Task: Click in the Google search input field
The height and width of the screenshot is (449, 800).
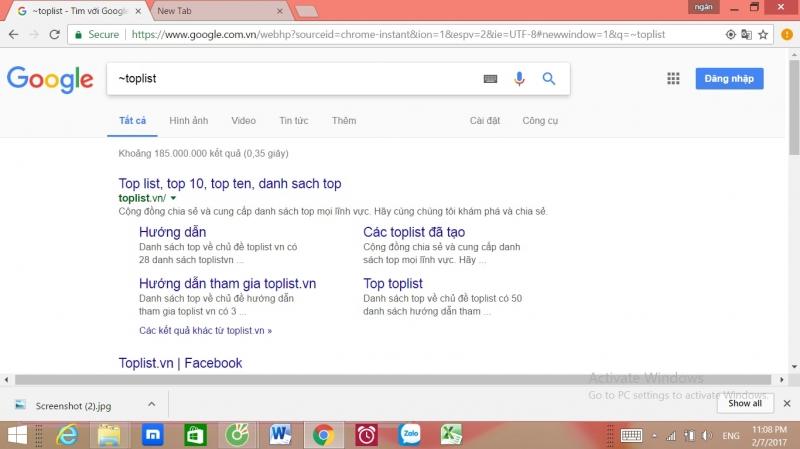Action: click(290, 79)
